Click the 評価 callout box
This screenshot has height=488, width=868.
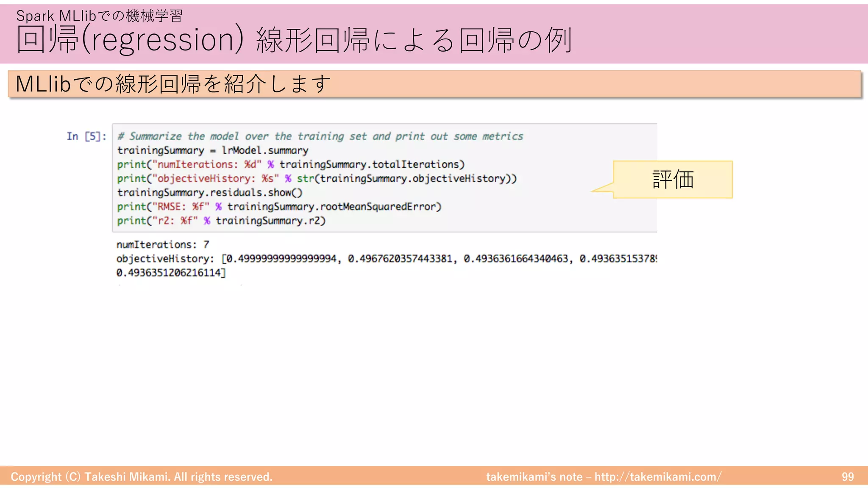click(673, 179)
